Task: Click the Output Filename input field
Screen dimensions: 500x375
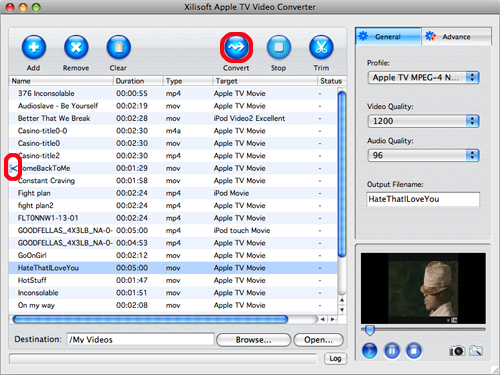Action: pos(423,199)
